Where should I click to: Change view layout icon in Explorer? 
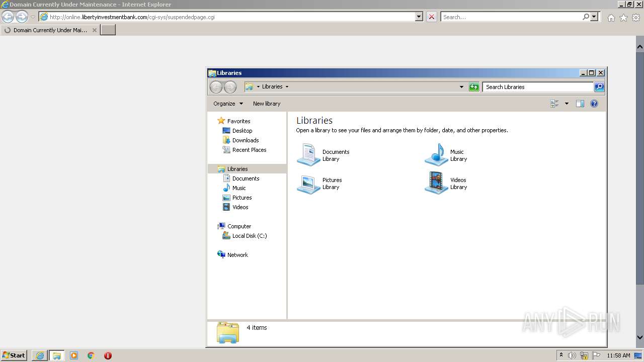(x=554, y=104)
